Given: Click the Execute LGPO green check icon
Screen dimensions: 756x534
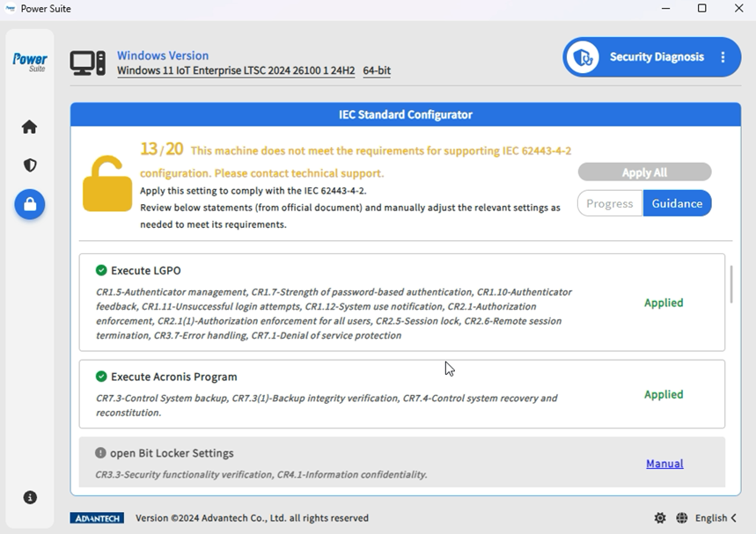Looking at the screenshot, I should coord(101,270).
